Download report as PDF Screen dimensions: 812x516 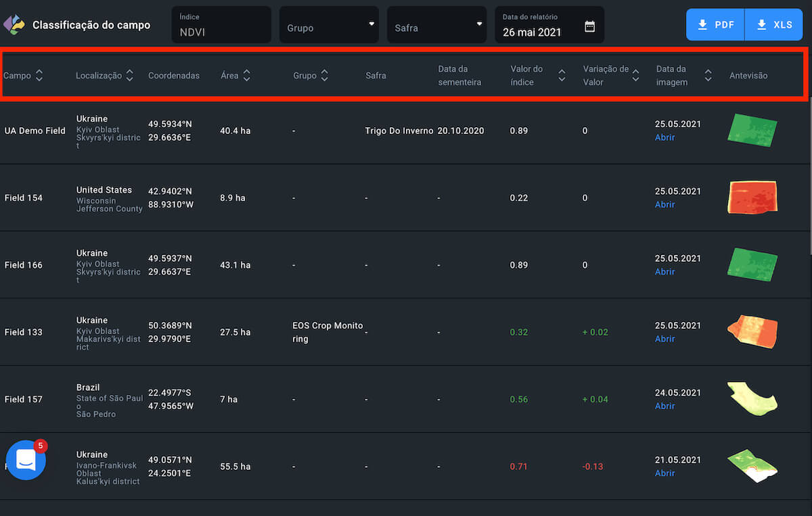tap(715, 25)
